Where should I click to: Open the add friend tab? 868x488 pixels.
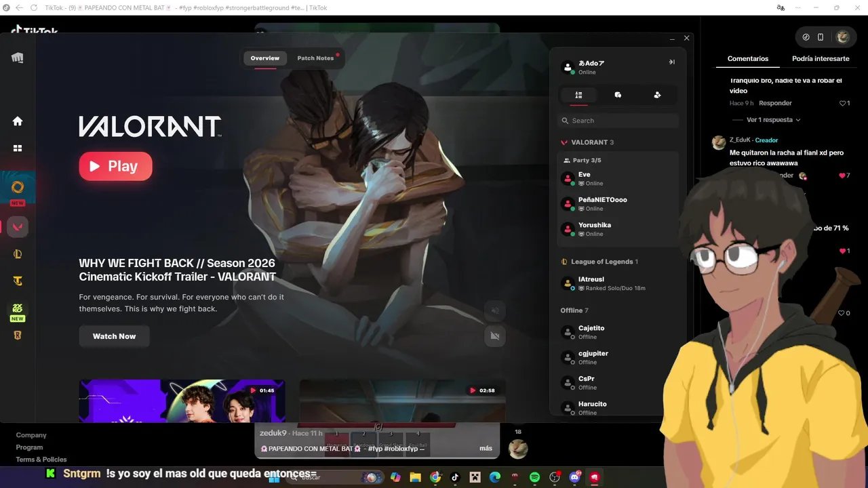pyautogui.click(x=657, y=95)
